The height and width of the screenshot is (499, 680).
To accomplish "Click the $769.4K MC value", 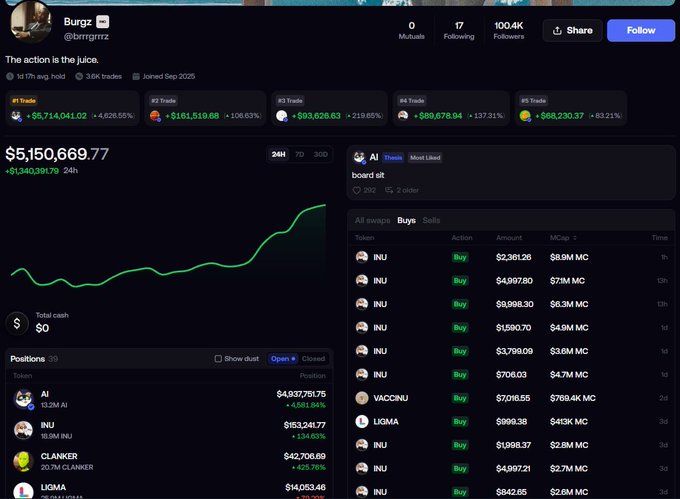I will pyautogui.click(x=572, y=398).
